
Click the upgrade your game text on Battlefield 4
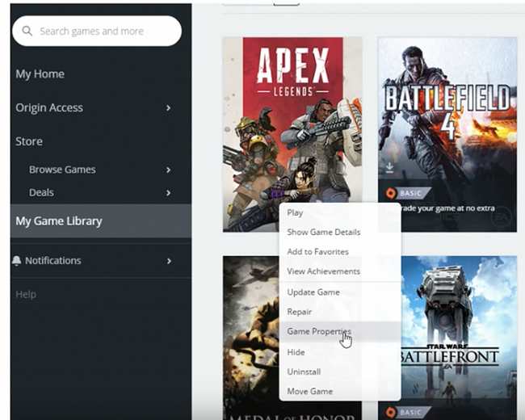point(447,208)
